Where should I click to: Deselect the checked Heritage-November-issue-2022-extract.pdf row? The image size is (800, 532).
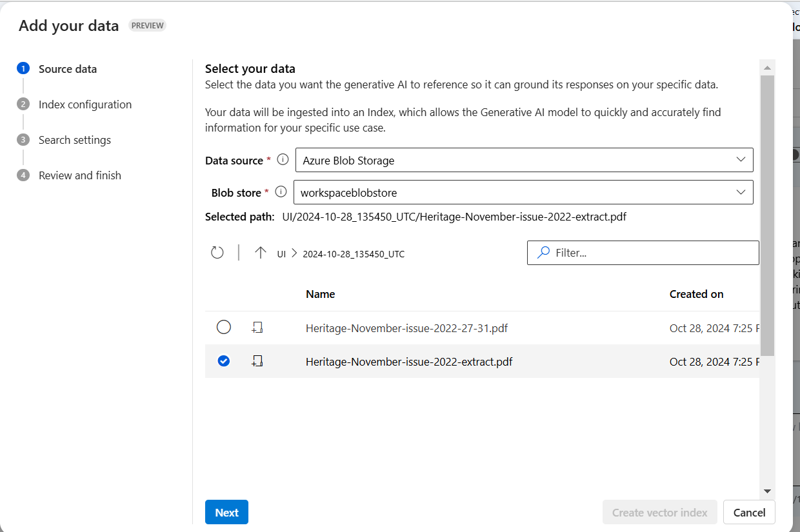223,361
